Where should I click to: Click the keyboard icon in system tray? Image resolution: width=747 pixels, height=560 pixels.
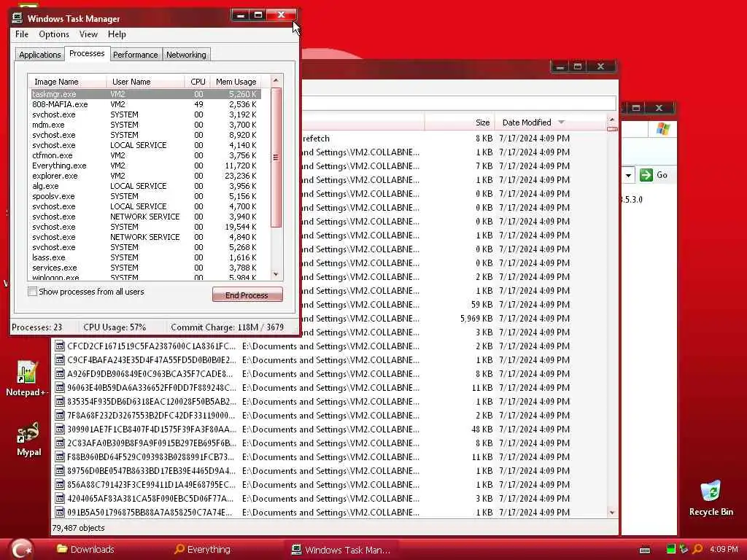645,550
